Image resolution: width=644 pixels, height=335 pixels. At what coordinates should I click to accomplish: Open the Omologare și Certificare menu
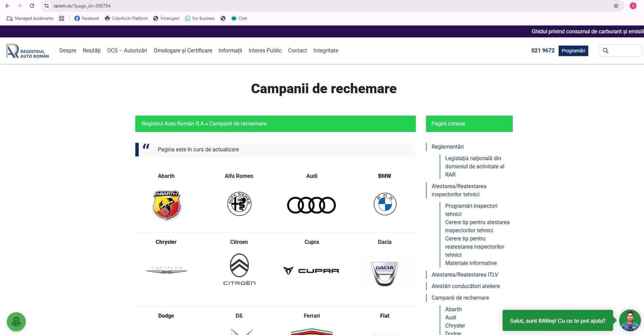coord(183,50)
